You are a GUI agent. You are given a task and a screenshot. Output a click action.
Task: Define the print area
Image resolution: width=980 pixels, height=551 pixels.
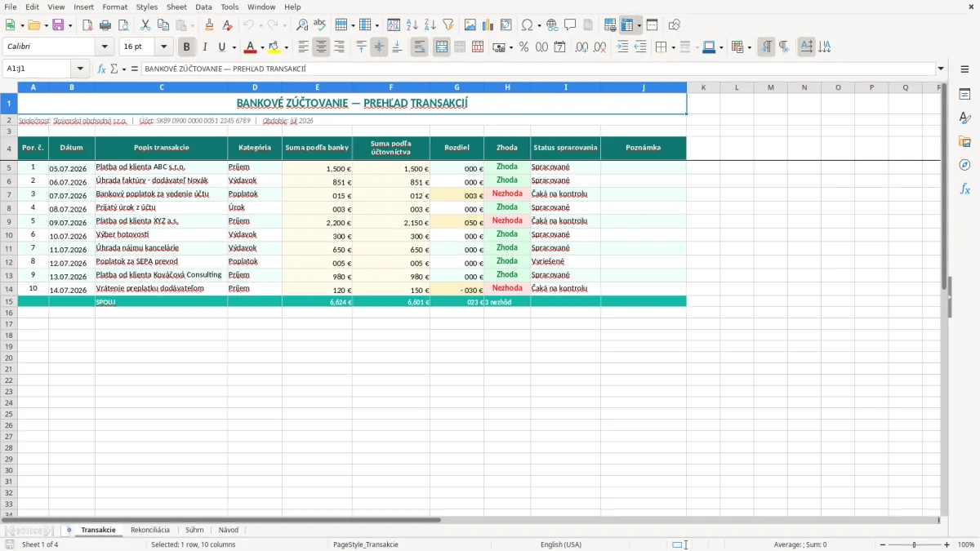pos(610,25)
